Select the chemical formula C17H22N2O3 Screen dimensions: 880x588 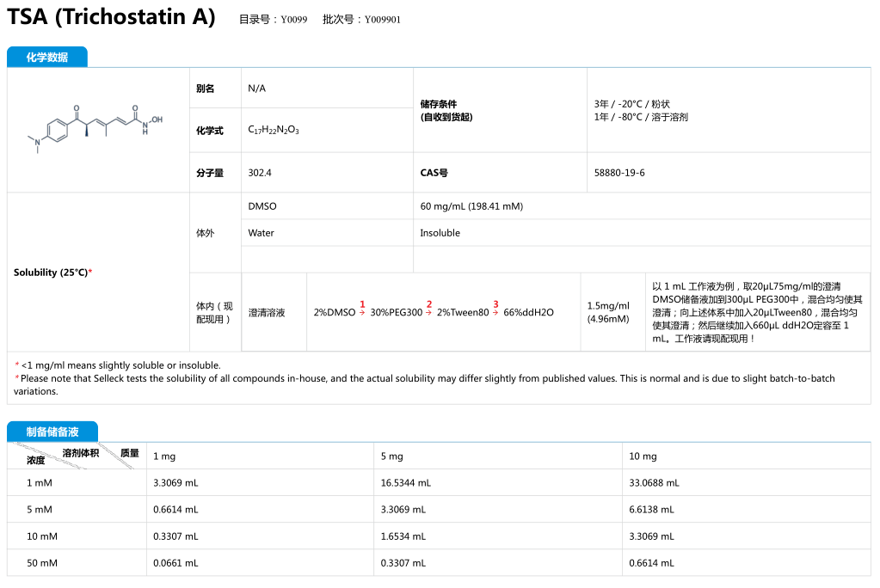point(274,130)
